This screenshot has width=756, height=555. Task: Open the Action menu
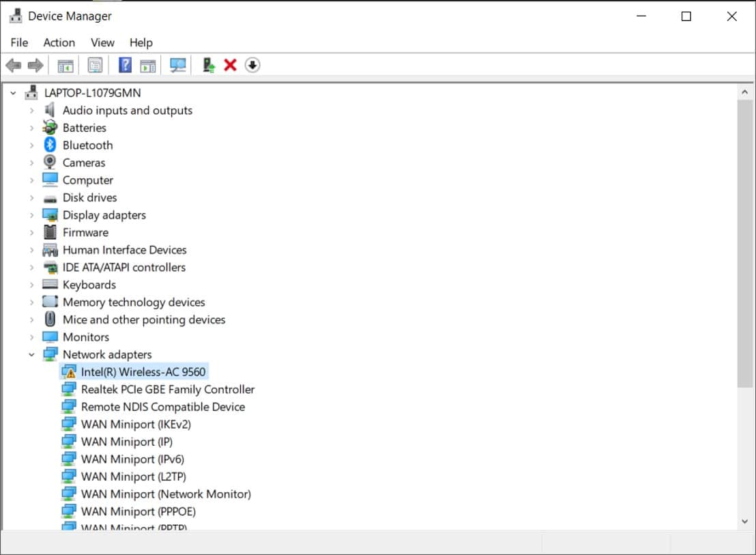pos(59,42)
